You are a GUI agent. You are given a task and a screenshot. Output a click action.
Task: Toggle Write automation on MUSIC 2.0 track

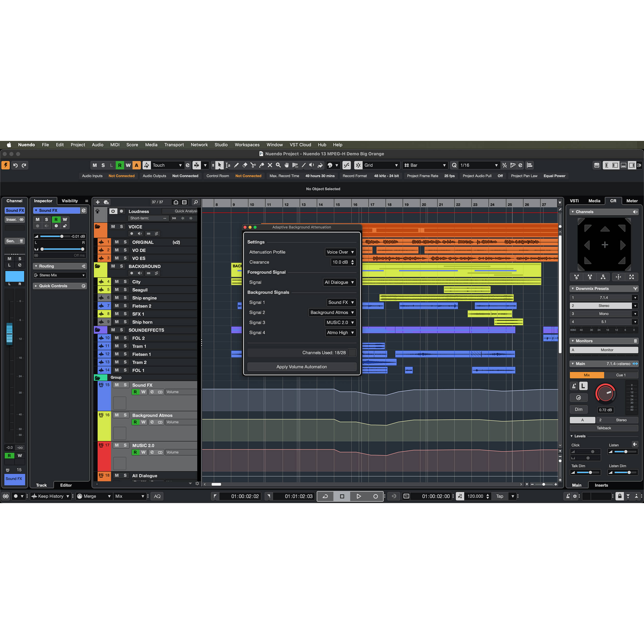[x=143, y=452]
